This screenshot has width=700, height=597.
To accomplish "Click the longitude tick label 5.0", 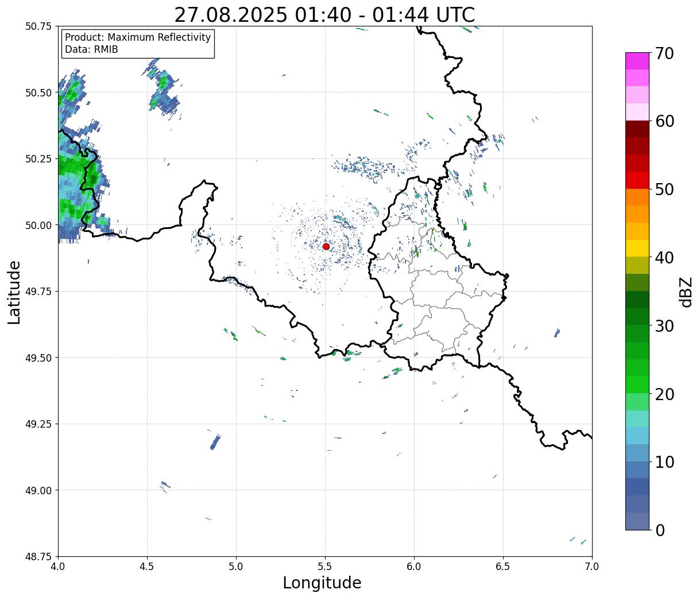I will coord(236,566).
